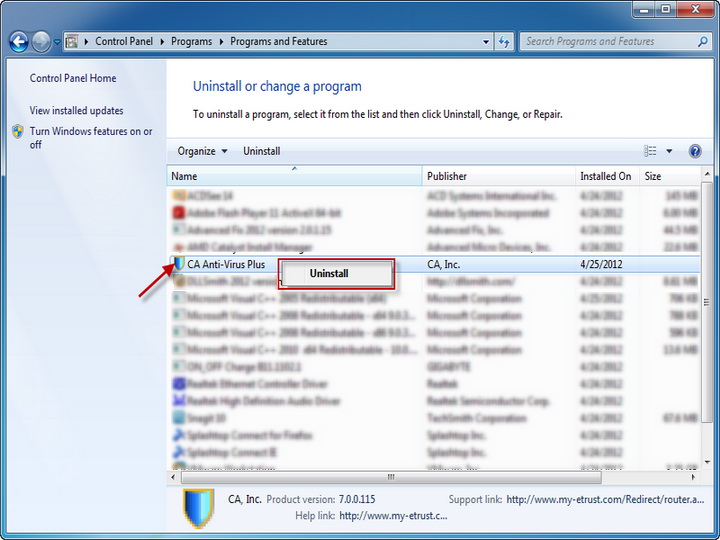Viewport: 720px width, 540px height.
Task: Click the Control Panel icon in address bar
Action: point(72,41)
